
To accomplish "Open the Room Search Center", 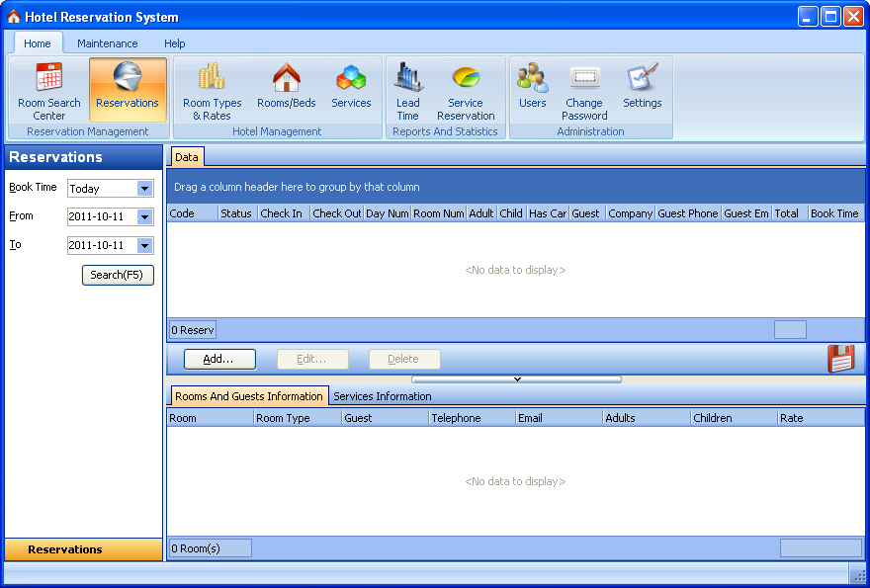I will click(49, 91).
